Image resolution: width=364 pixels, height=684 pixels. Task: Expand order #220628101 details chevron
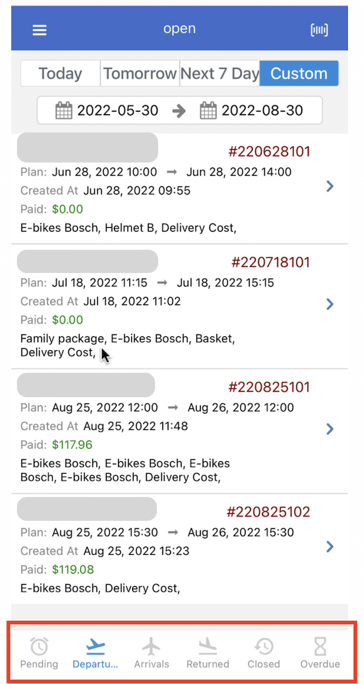[x=330, y=186]
